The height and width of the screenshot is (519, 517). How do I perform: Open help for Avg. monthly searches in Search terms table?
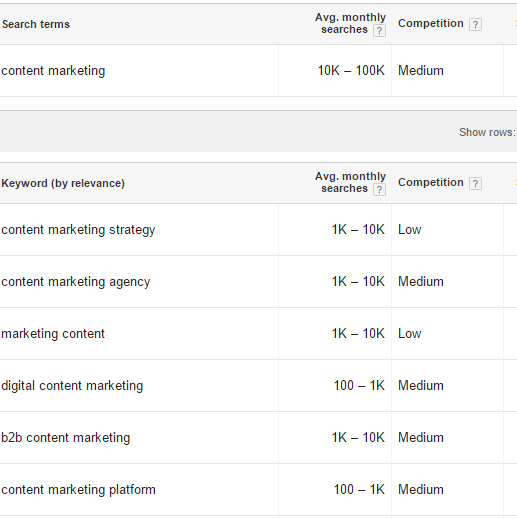point(379,31)
